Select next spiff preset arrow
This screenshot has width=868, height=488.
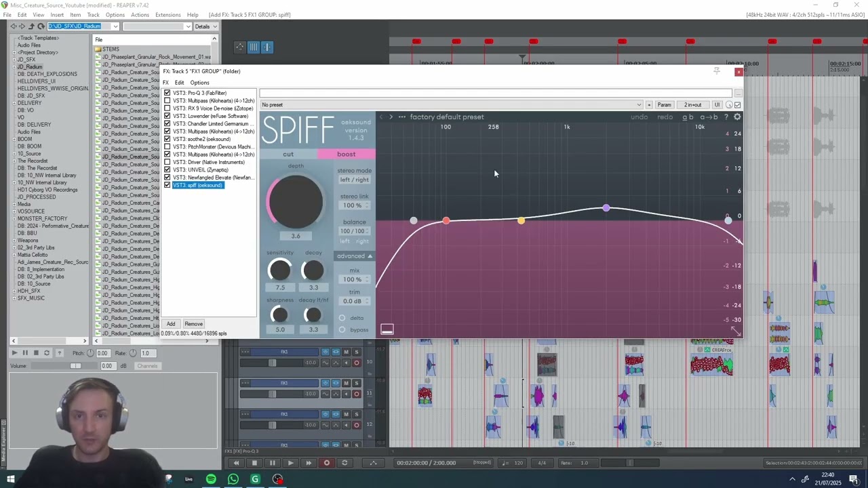click(391, 117)
